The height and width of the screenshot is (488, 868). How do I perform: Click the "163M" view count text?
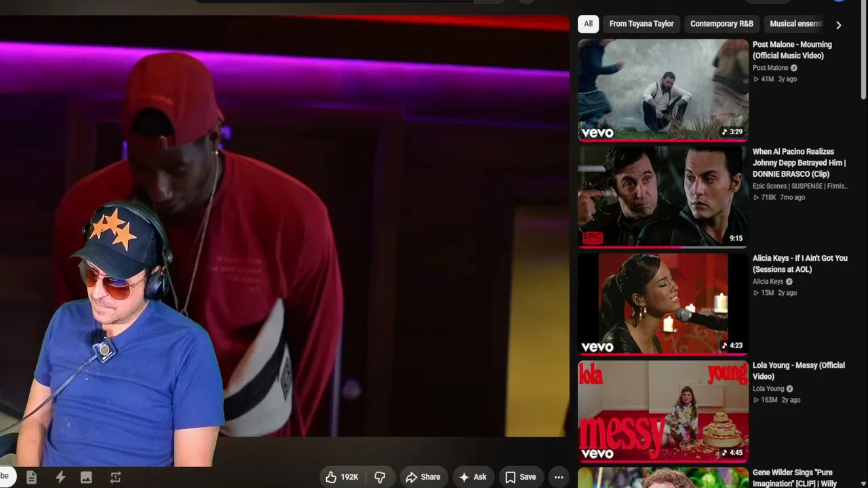[x=769, y=400]
